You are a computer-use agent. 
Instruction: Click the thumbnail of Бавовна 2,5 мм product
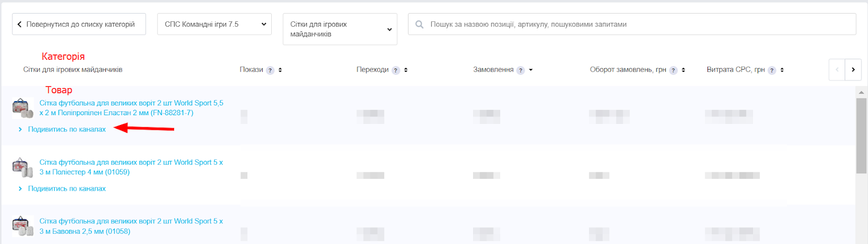(23, 226)
